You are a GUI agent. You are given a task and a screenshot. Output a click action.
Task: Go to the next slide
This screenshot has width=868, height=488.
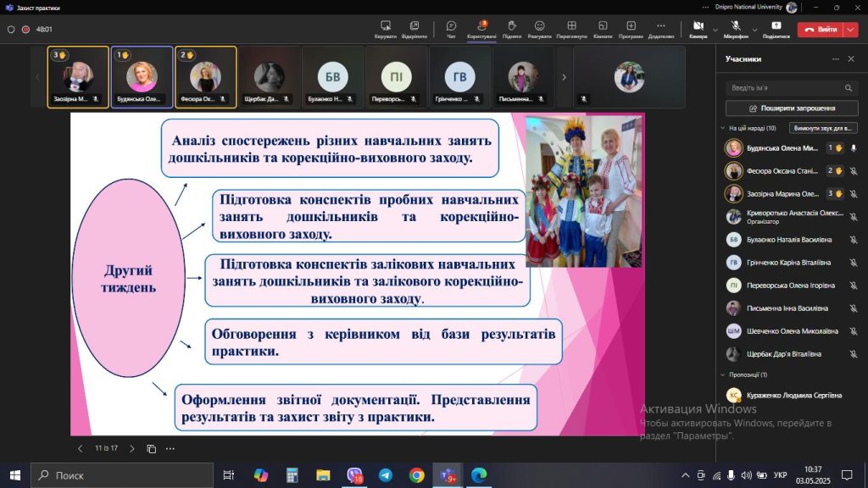(131, 449)
